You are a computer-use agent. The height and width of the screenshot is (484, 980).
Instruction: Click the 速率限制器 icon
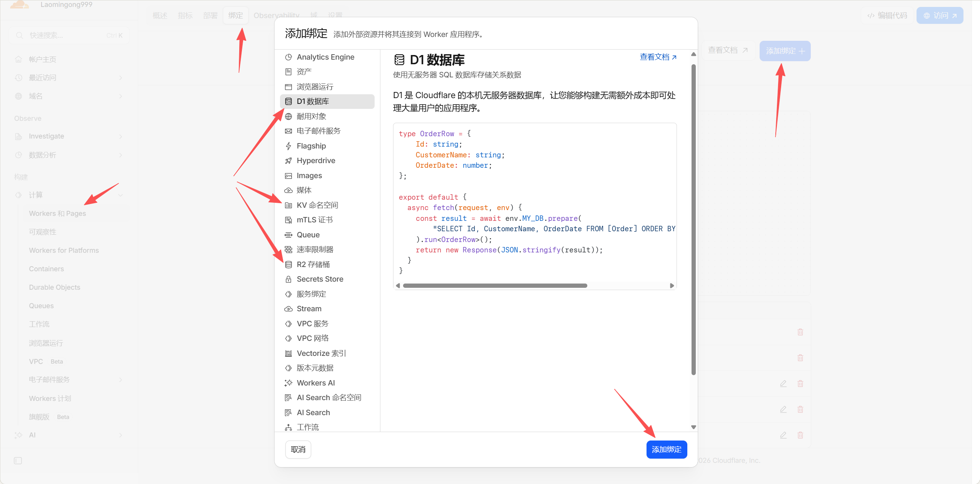click(x=288, y=250)
